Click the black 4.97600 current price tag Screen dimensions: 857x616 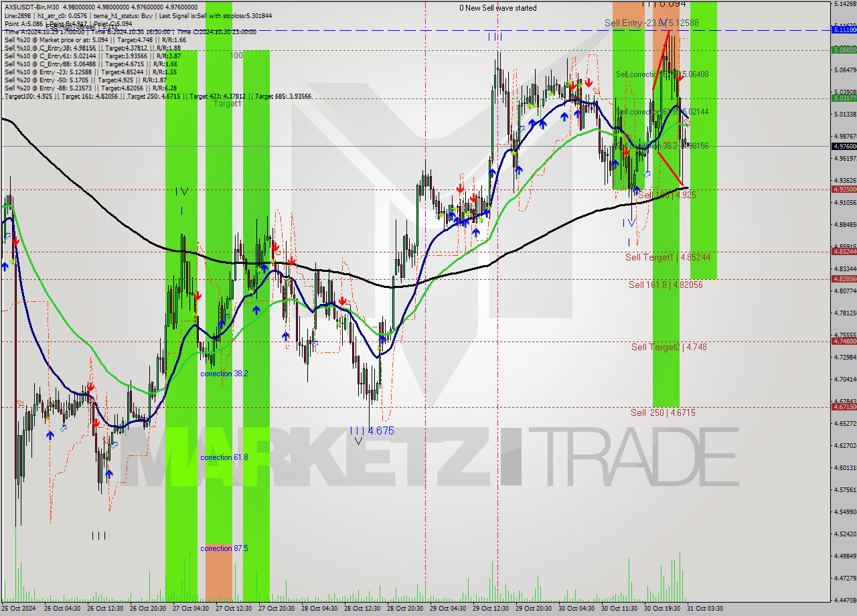click(x=844, y=146)
